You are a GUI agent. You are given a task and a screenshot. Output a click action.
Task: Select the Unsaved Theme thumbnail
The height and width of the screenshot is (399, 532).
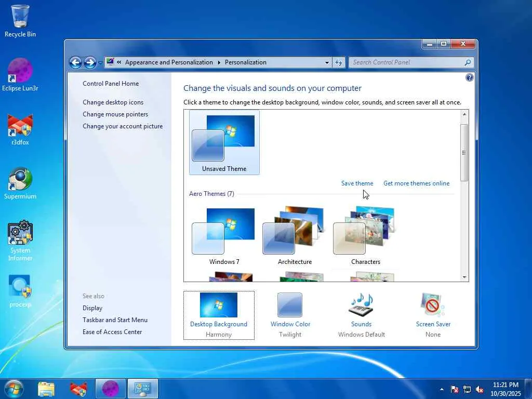[x=224, y=142]
